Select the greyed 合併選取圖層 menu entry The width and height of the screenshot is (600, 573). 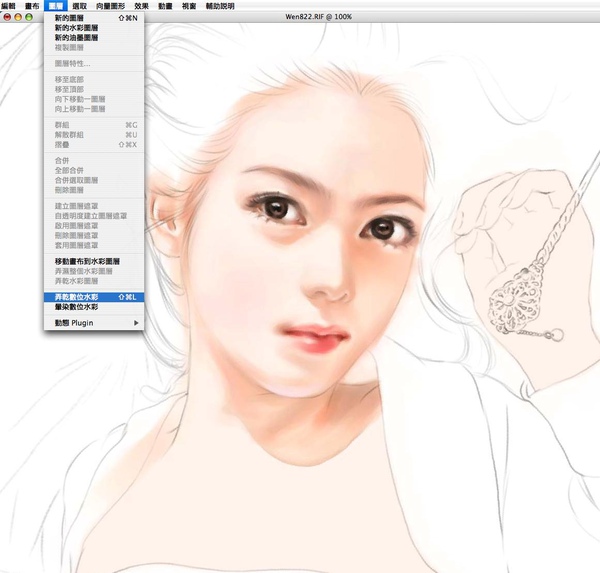tap(94, 180)
